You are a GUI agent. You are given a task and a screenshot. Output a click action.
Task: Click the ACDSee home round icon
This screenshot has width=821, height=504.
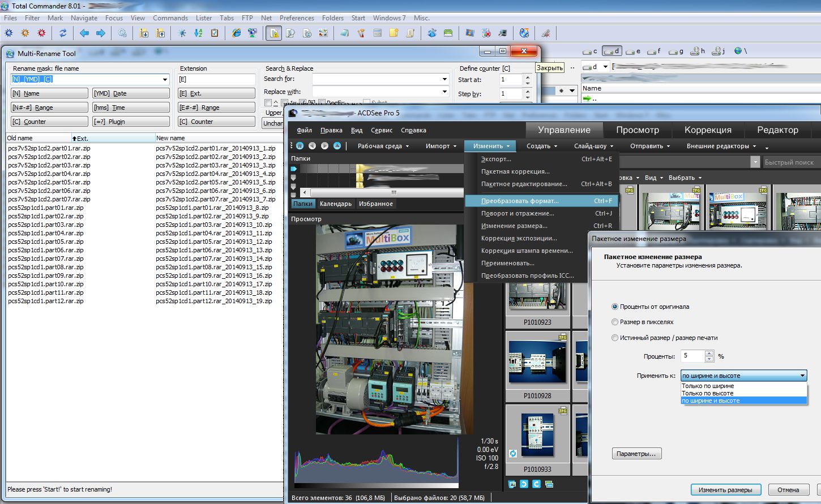[x=300, y=145]
